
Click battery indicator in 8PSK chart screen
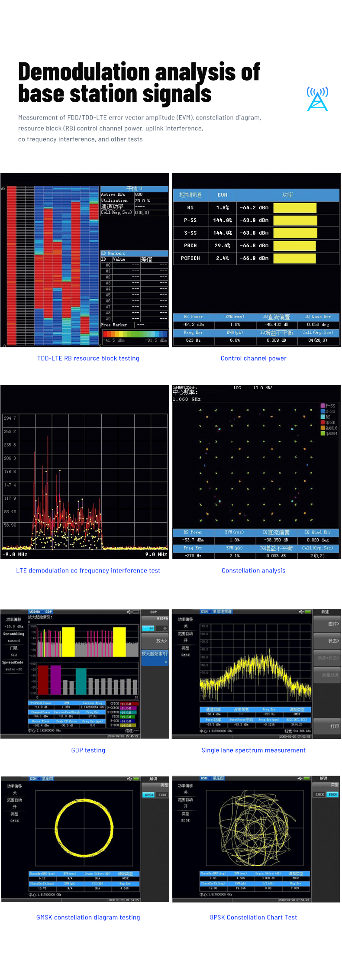pyautogui.click(x=308, y=779)
